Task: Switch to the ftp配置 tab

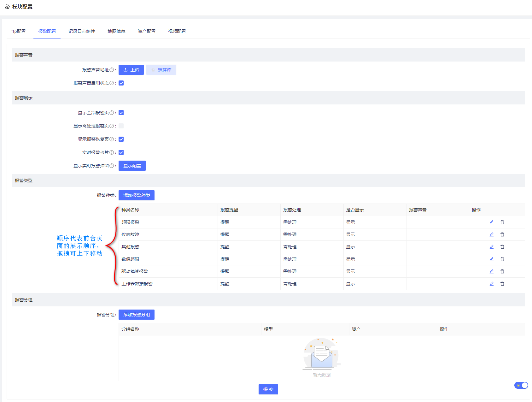Action: pos(19,31)
